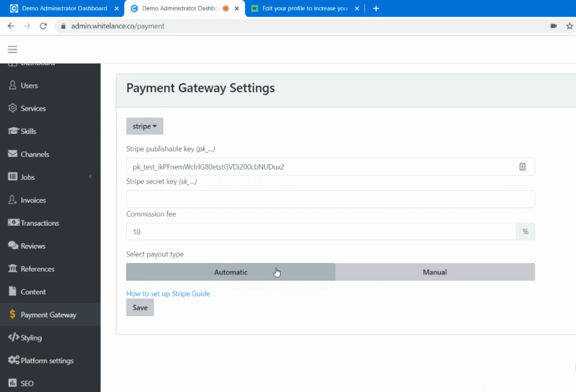576x392 pixels.
Task: Expand the Jobs submenu chevron
Action: (x=91, y=176)
